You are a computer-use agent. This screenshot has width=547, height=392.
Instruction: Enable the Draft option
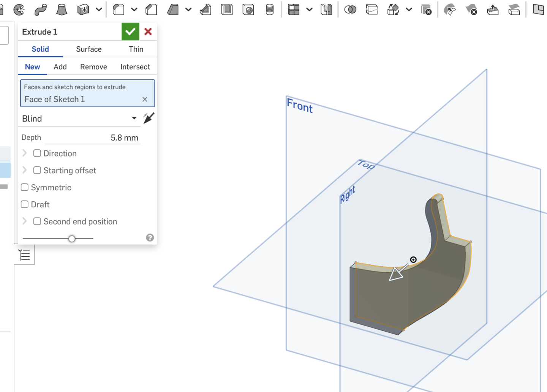24,204
